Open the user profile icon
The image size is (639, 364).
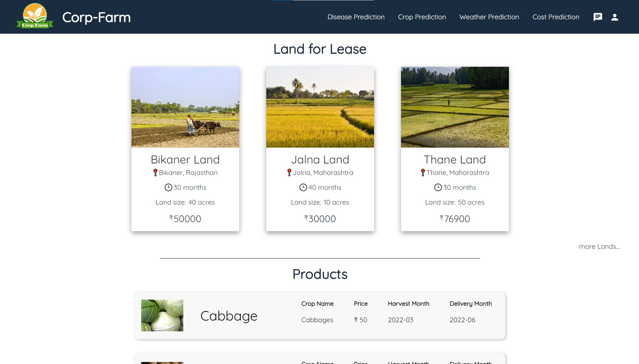(x=614, y=17)
